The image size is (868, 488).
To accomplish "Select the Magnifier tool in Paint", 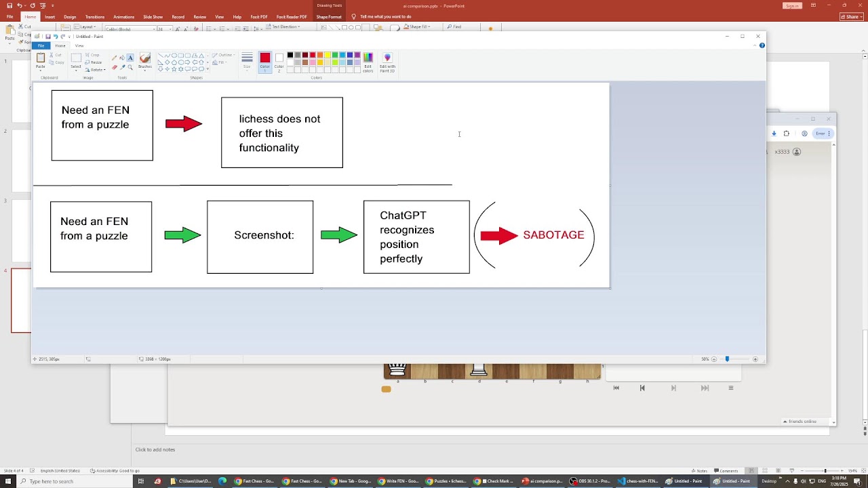I will 130,67.
